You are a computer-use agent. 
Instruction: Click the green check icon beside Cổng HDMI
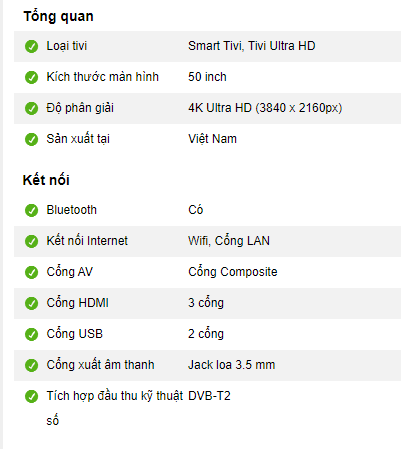click(x=31, y=303)
